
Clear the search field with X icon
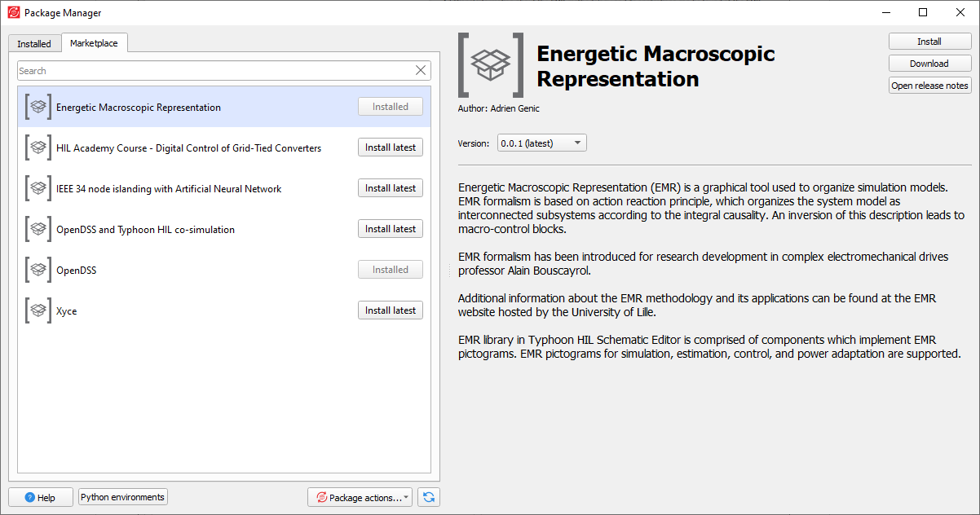[421, 71]
